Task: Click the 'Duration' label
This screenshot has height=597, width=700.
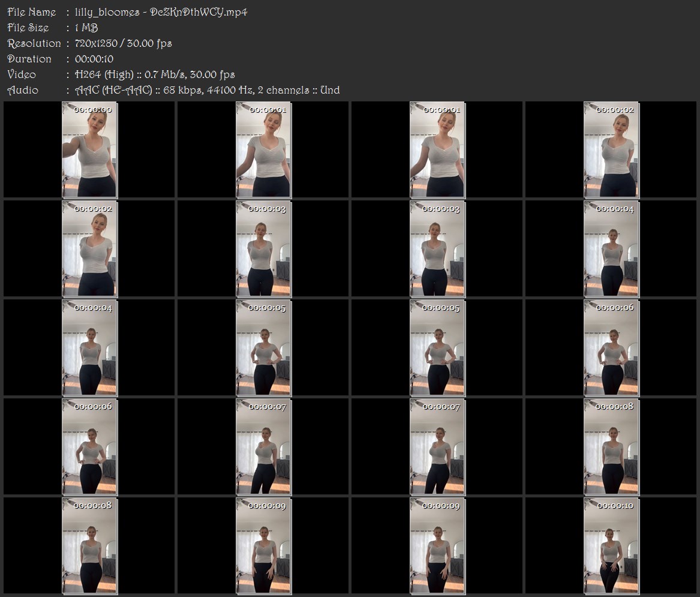Action: pyautogui.click(x=29, y=59)
